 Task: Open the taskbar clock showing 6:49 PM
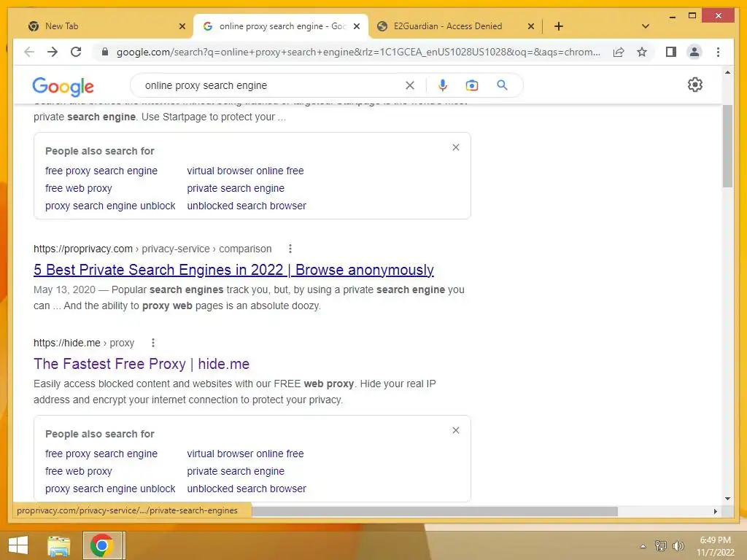tap(716, 546)
